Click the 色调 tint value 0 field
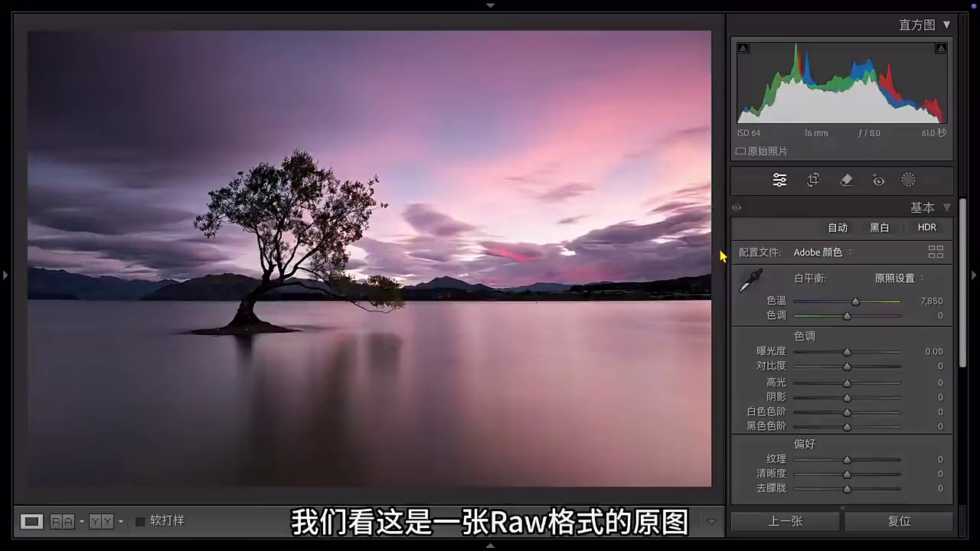The height and width of the screenshot is (551, 980). pyautogui.click(x=940, y=316)
